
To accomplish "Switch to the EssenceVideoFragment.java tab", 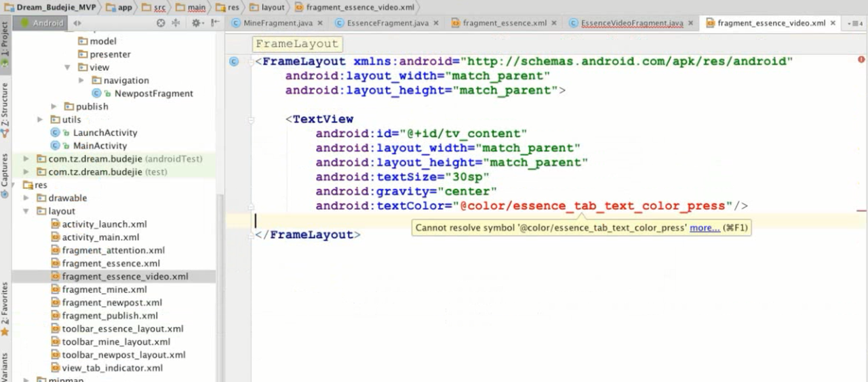I will click(x=631, y=23).
